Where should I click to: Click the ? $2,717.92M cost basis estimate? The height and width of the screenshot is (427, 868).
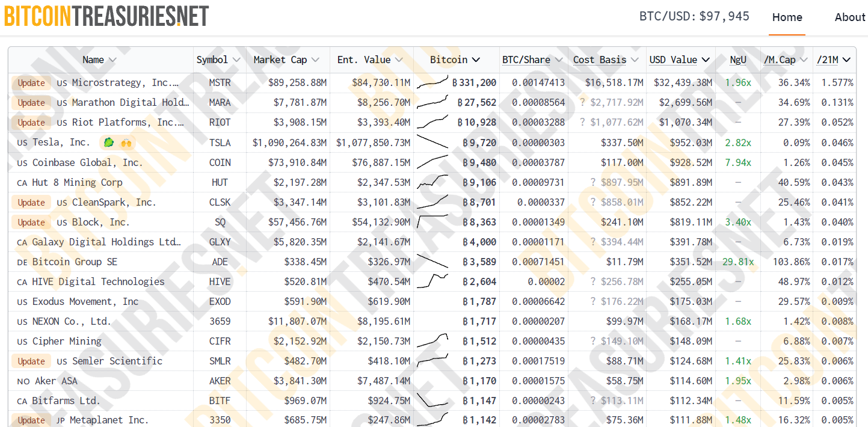coord(611,102)
